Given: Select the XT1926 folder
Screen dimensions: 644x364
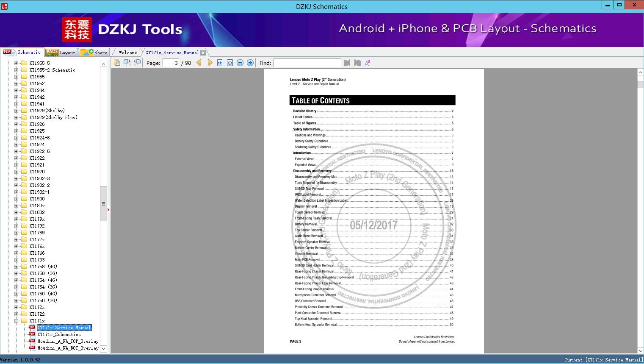Looking at the screenshot, I should point(37,124).
